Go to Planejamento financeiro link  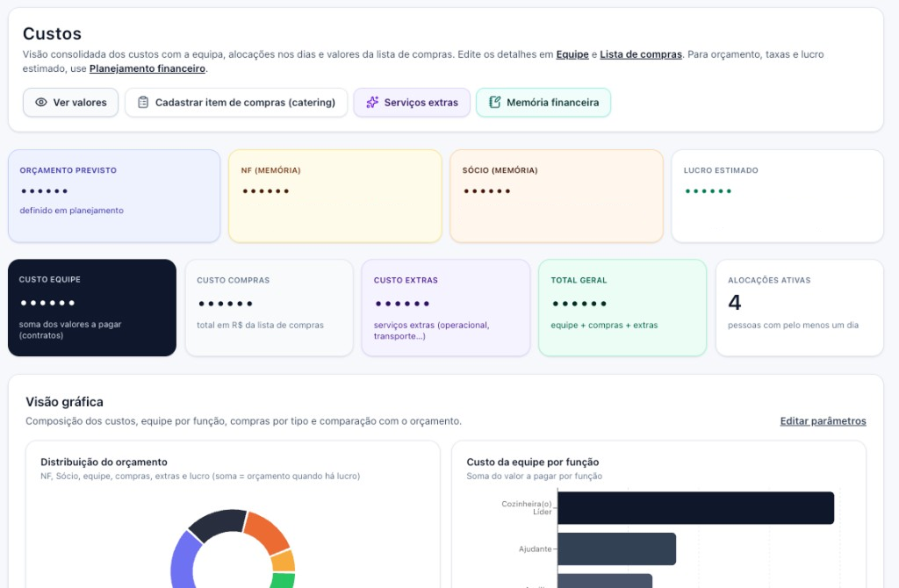(147, 68)
